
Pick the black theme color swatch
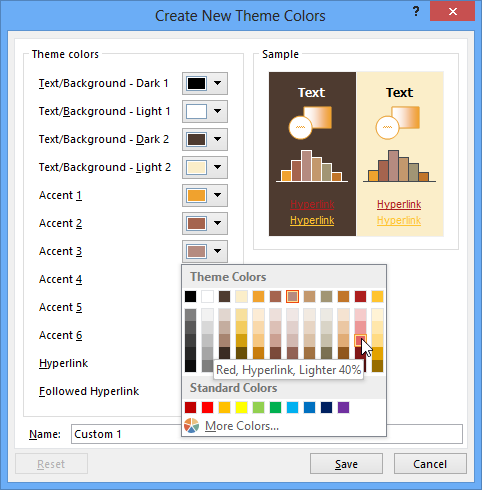pos(191,296)
